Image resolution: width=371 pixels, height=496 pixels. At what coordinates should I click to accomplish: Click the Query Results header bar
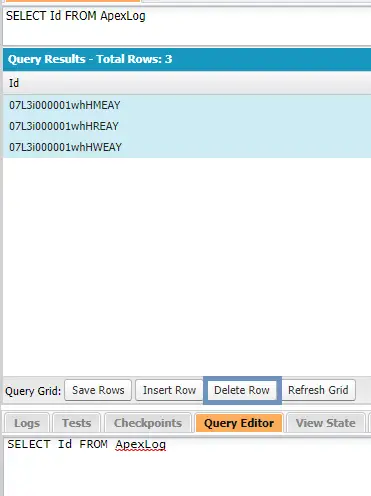[187, 59]
